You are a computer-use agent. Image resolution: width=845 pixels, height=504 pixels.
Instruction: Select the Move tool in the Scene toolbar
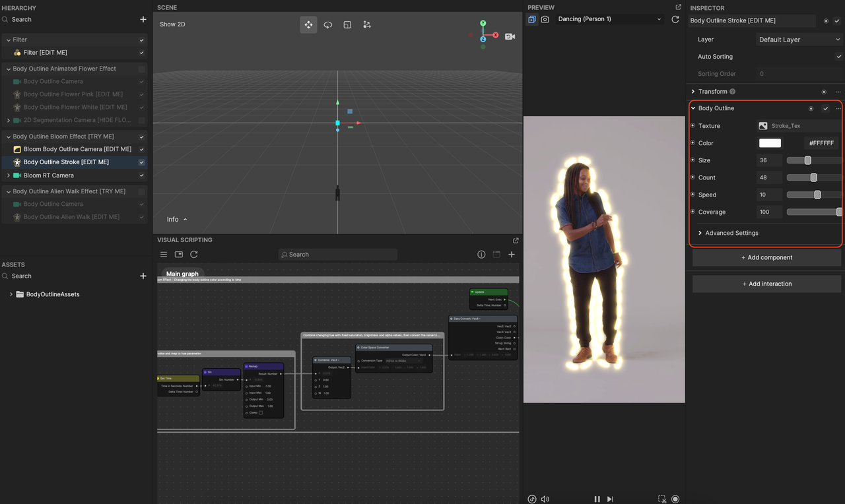[308, 24]
